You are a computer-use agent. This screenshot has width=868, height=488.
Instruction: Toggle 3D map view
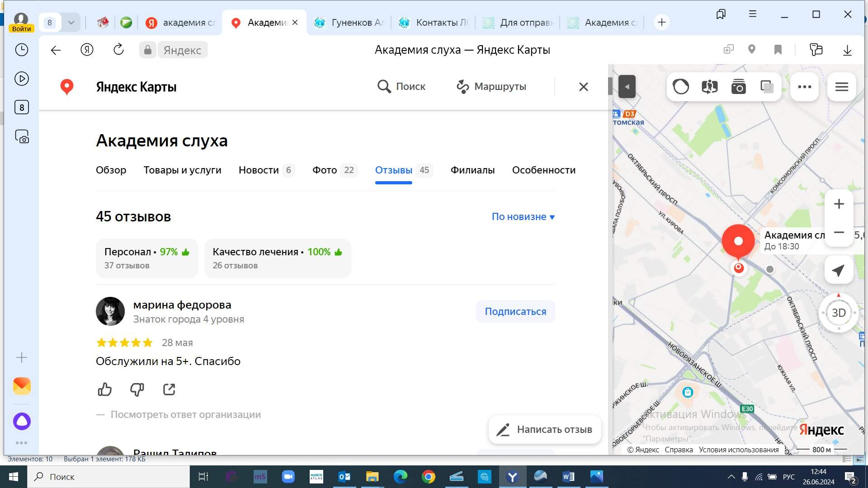[x=839, y=313]
